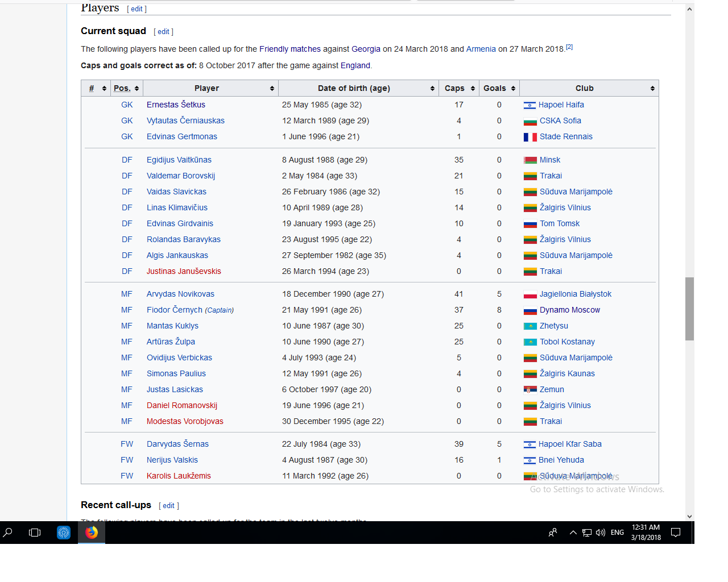This screenshot has height=582, width=728.
Task: Click the Kazakhstan flag beside Zhetysu
Action: (530, 326)
